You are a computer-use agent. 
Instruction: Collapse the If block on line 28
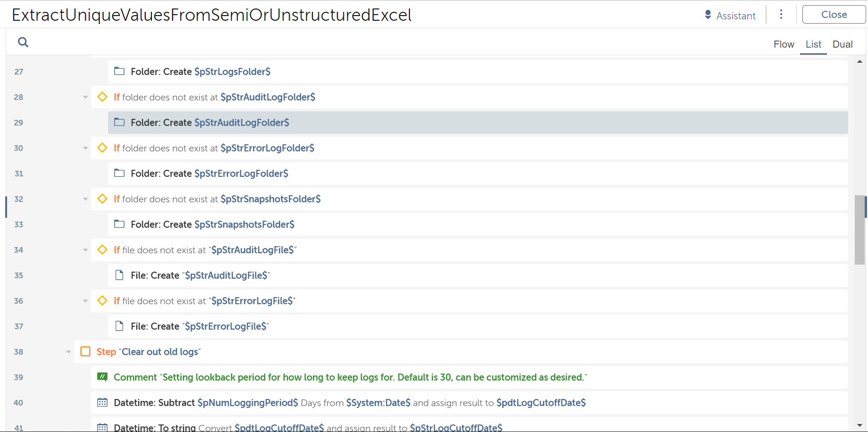(85, 97)
